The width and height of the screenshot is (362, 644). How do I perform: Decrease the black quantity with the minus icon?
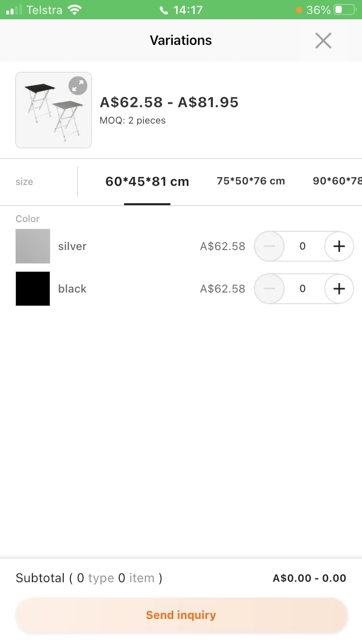tap(269, 289)
